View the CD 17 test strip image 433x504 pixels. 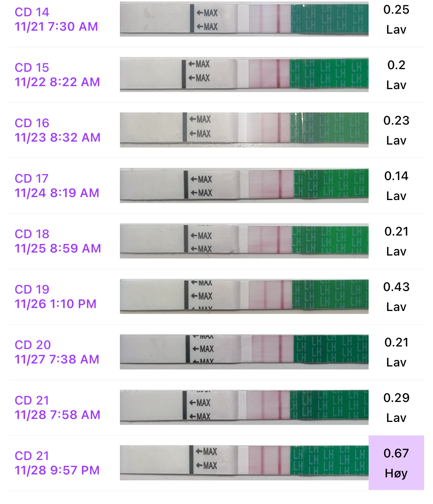(244, 185)
